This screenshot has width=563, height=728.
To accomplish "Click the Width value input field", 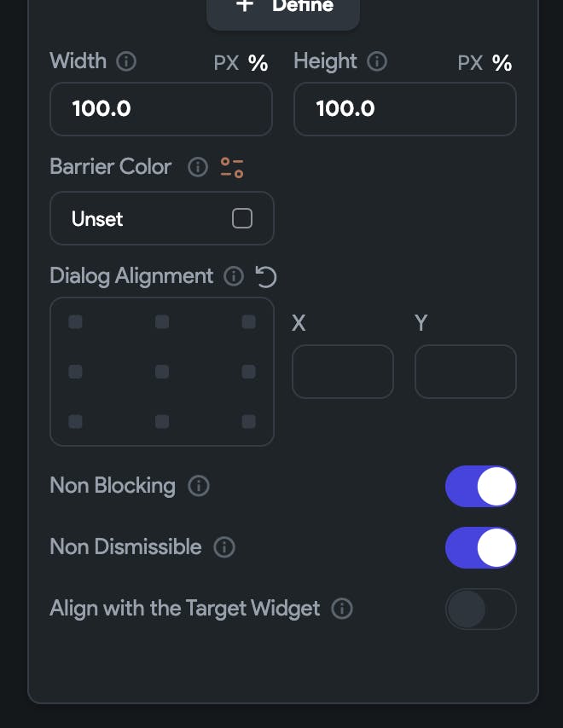I will pos(161,109).
